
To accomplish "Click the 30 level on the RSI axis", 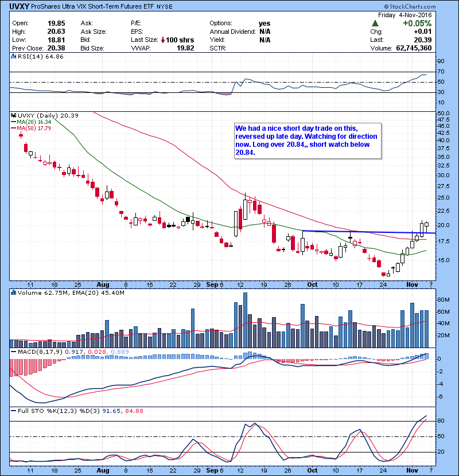I will tap(441, 92).
